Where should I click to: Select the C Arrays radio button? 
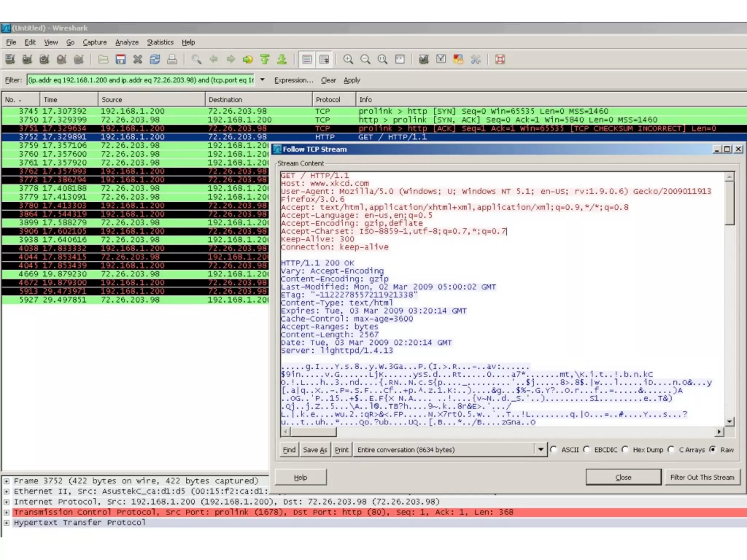point(671,450)
